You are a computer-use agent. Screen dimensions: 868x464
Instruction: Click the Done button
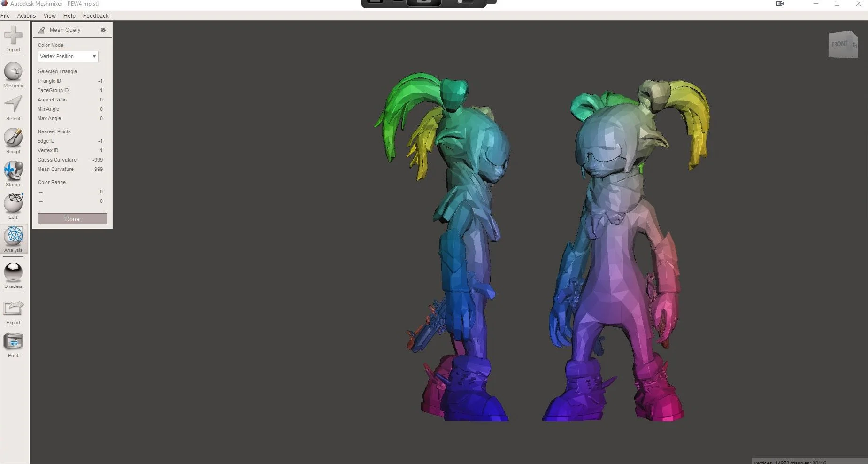[72, 219]
